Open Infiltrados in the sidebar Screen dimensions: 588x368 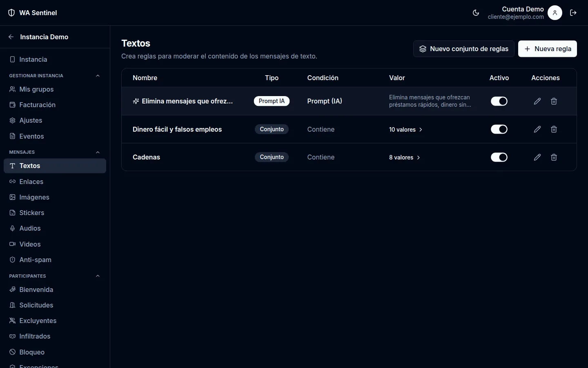pos(55,336)
